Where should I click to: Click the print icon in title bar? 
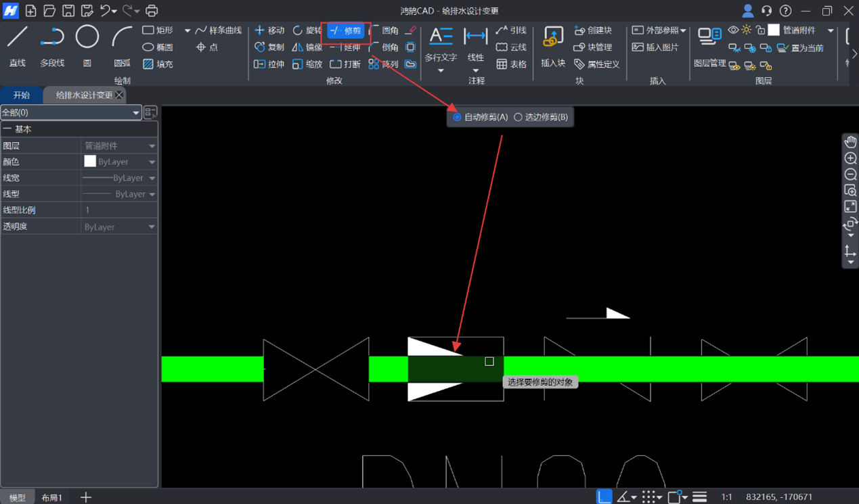152,11
